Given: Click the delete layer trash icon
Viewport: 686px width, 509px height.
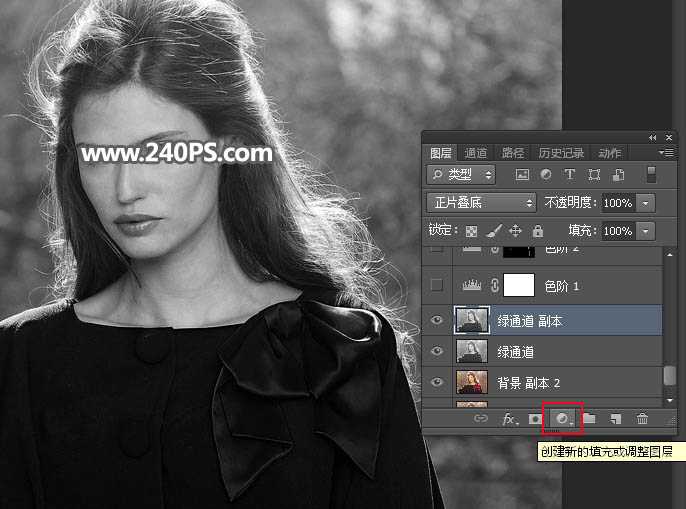Looking at the screenshot, I should (642, 419).
